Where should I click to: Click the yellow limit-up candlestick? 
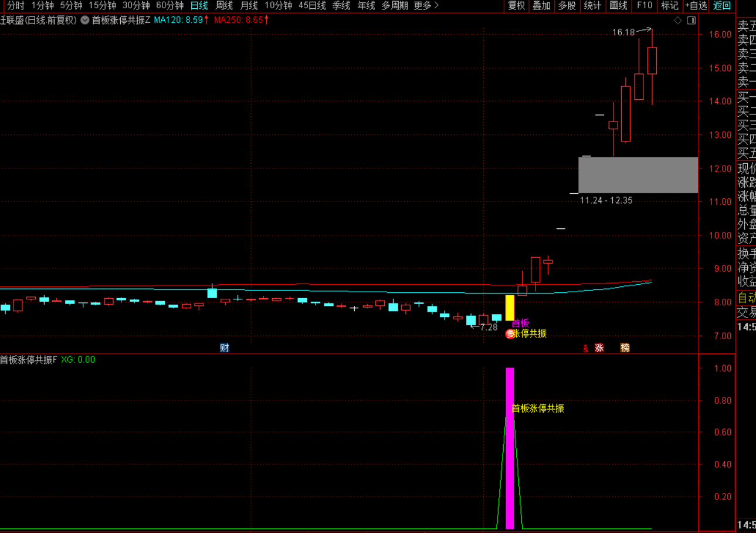click(x=510, y=308)
